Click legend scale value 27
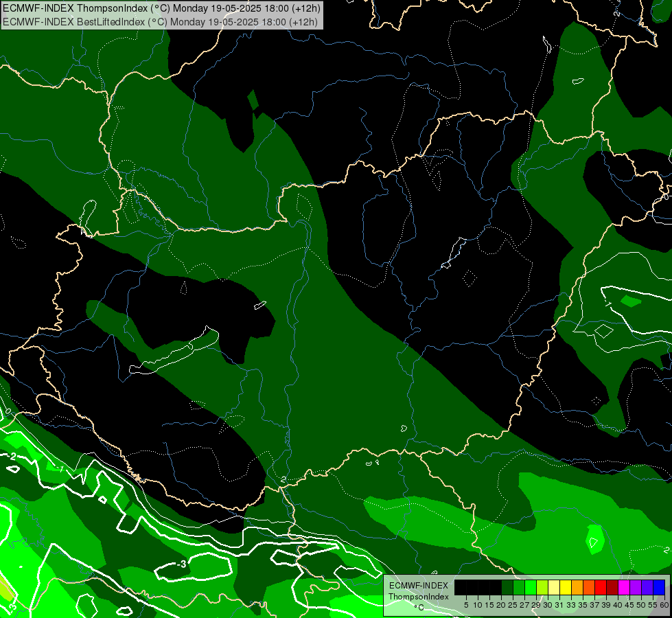Screen dimensions: 672x618 click(x=524, y=605)
